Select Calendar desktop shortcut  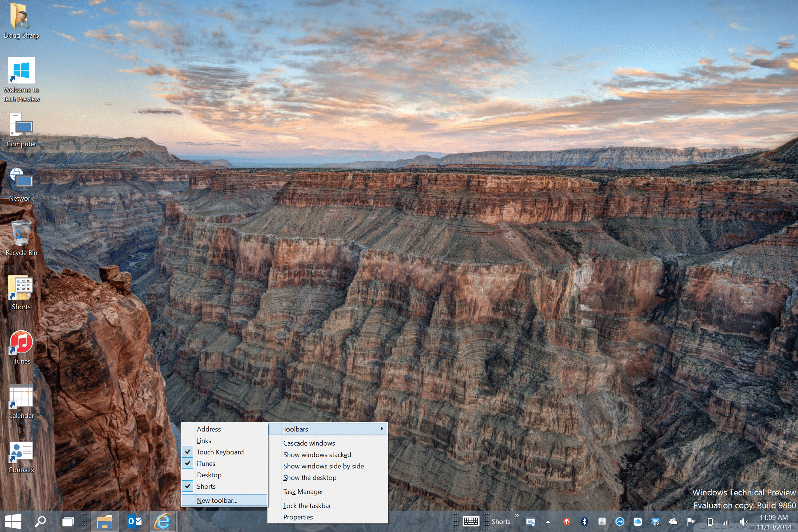coord(21,402)
